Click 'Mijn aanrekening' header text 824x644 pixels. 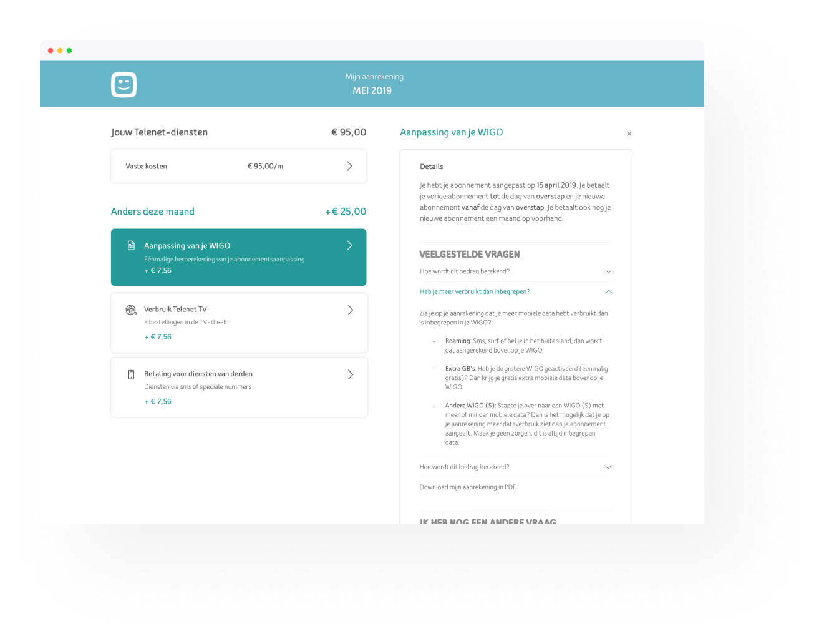pyautogui.click(x=374, y=77)
